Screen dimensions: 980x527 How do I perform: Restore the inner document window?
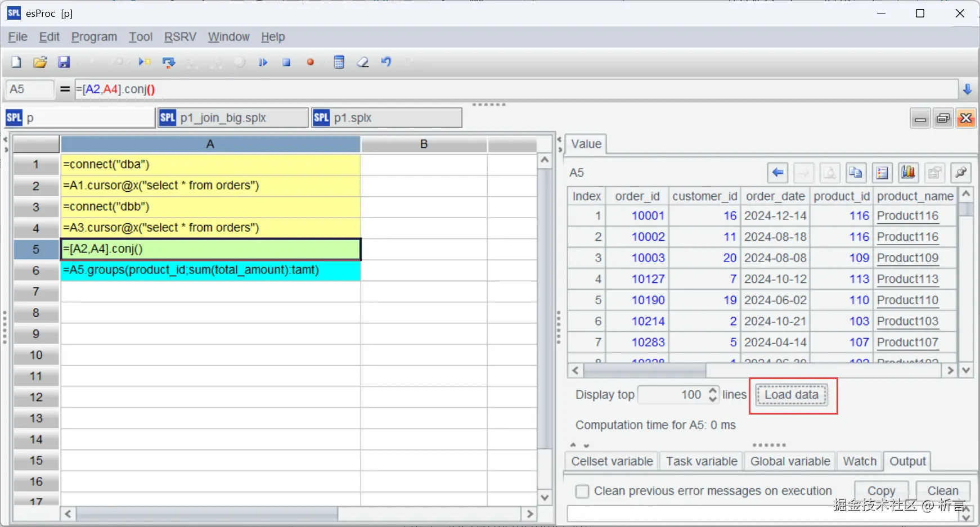coord(943,118)
